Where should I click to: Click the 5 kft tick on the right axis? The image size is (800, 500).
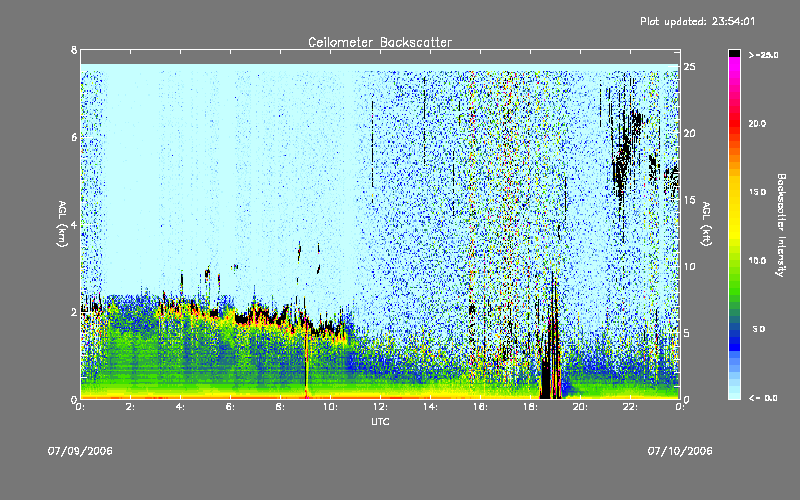pyautogui.click(x=687, y=333)
